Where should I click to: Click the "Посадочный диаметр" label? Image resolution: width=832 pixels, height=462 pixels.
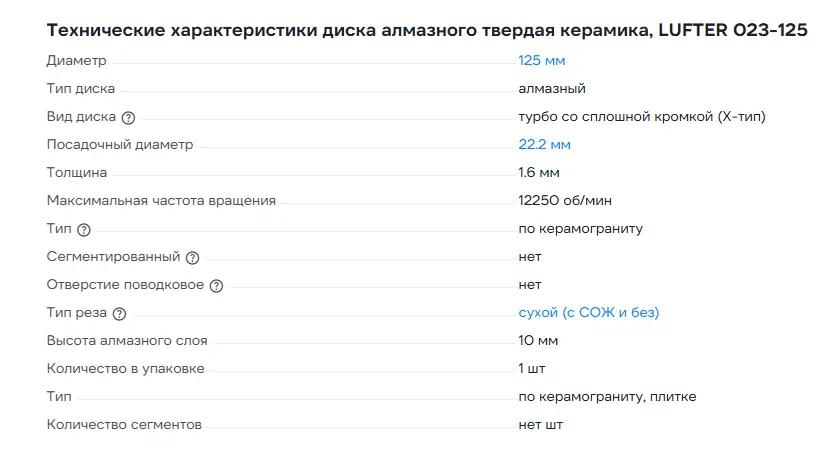tap(120, 145)
